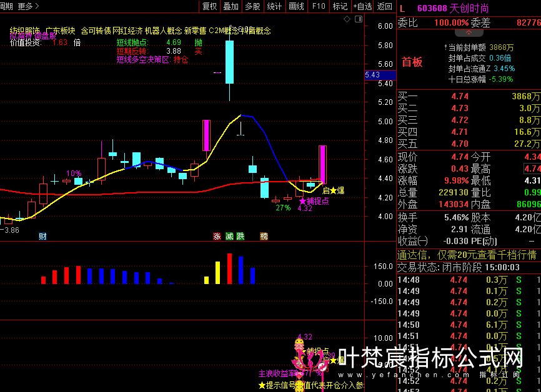Click the 价值投资 1.63 倍 indicator text
541x392 pixels.
[x=45, y=42]
